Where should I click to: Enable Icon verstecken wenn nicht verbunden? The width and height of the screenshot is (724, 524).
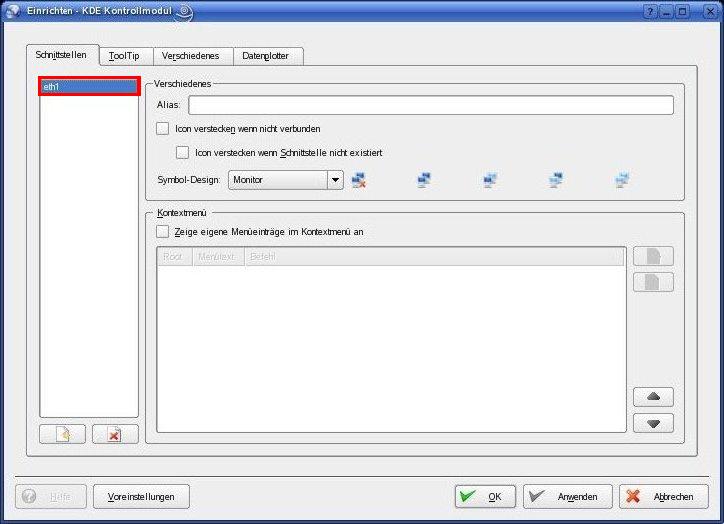[163, 128]
